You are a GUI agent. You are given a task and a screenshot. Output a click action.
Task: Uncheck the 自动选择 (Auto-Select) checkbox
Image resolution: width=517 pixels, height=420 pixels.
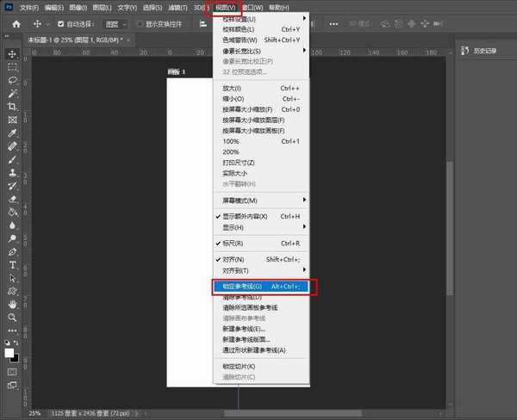point(61,24)
